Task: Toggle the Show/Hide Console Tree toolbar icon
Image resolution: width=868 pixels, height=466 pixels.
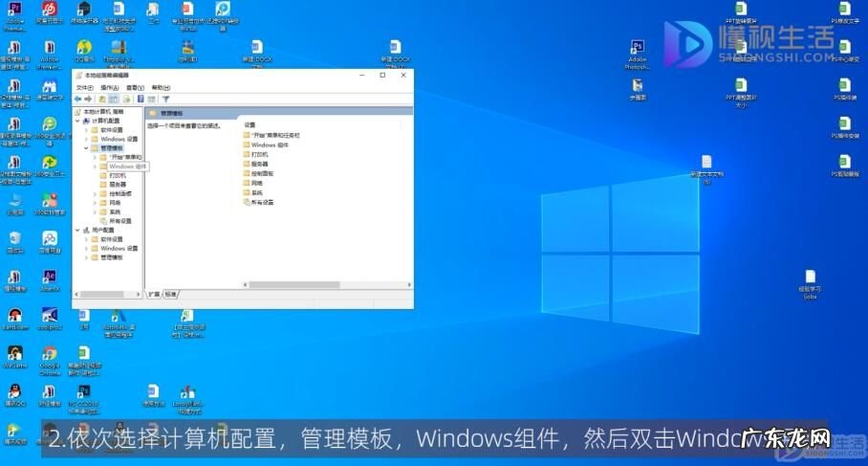Action: [x=114, y=100]
